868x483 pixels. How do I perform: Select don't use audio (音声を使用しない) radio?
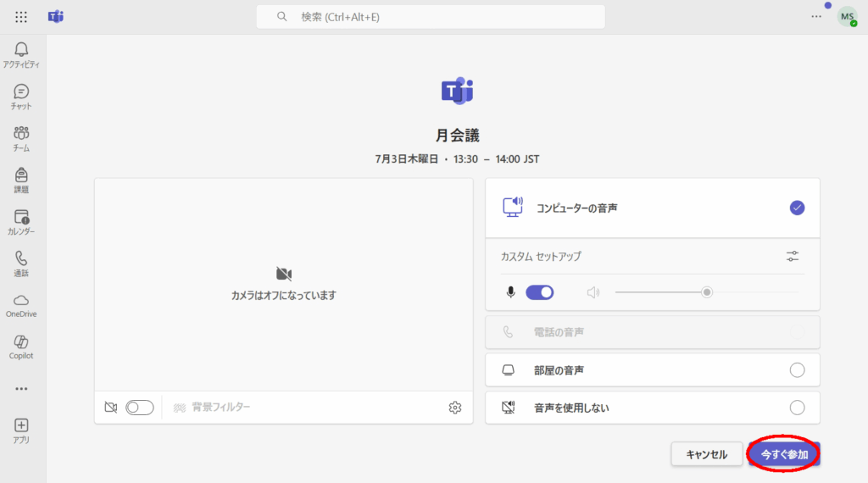[x=797, y=408]
